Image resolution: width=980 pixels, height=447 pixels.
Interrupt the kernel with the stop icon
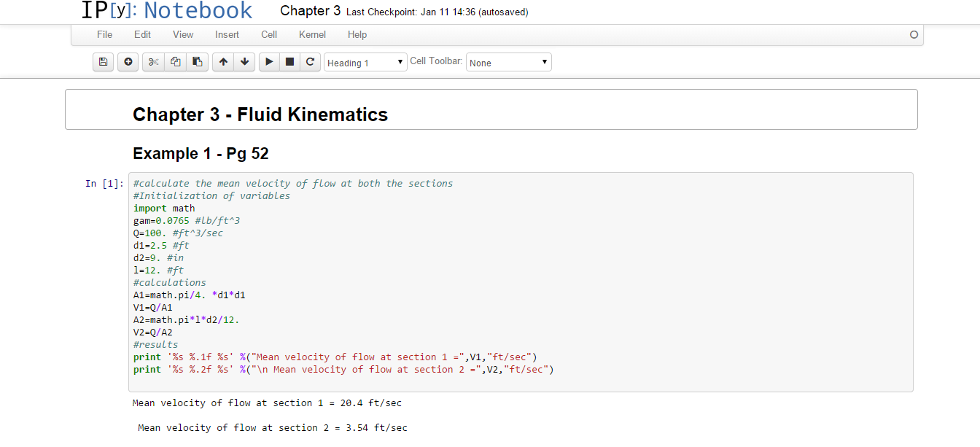pyautogui.click(x=289, y=62)
